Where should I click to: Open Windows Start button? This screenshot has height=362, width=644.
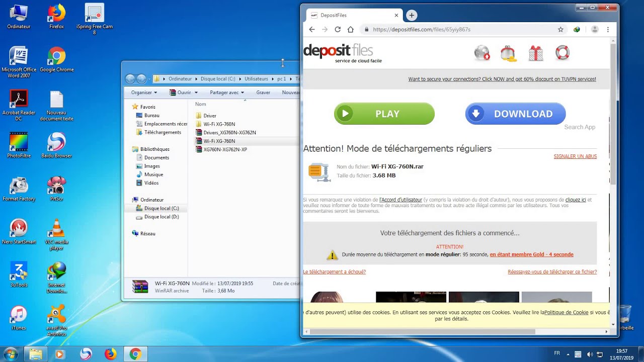[x=11, y=354]
